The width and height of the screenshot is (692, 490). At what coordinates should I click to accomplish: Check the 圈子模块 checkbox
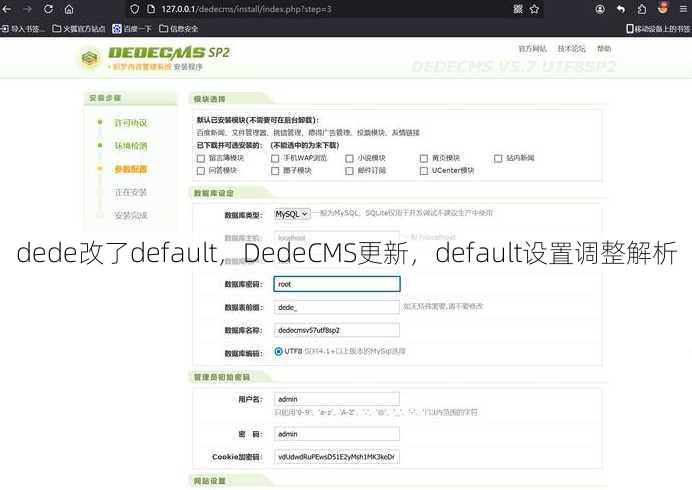[x=275, y=170]
